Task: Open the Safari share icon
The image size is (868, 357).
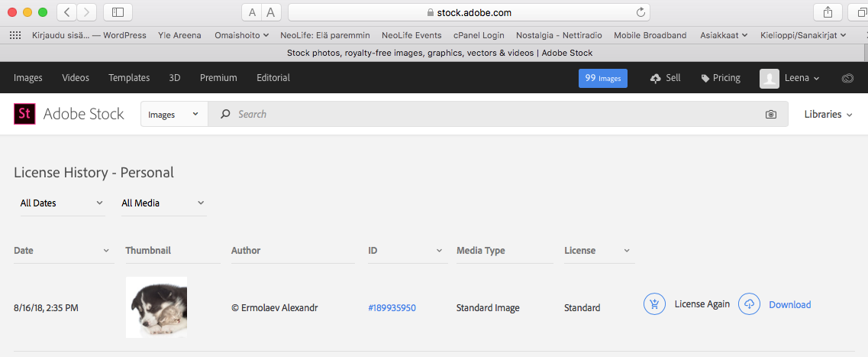Action: coord(828,12)
